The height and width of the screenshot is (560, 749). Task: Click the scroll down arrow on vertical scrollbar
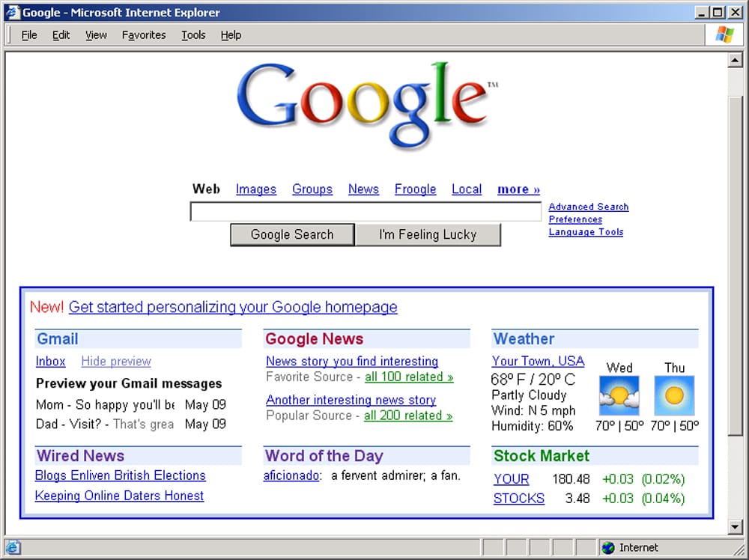click(x=735, y=527)
